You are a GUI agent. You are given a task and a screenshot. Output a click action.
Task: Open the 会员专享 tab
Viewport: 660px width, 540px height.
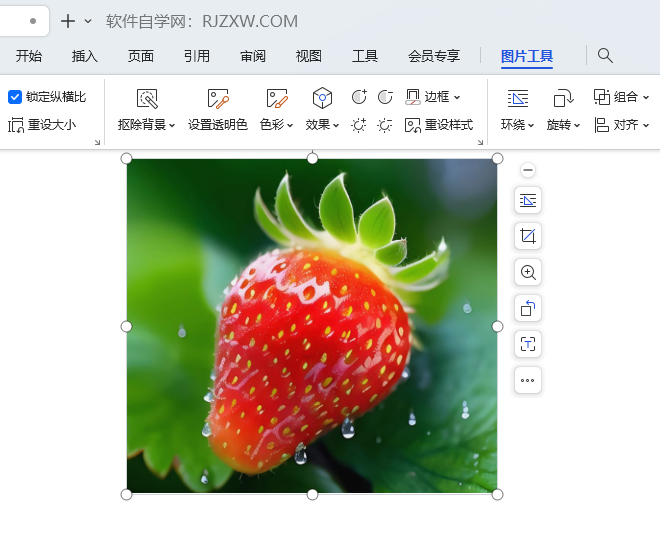pos(434,56)
